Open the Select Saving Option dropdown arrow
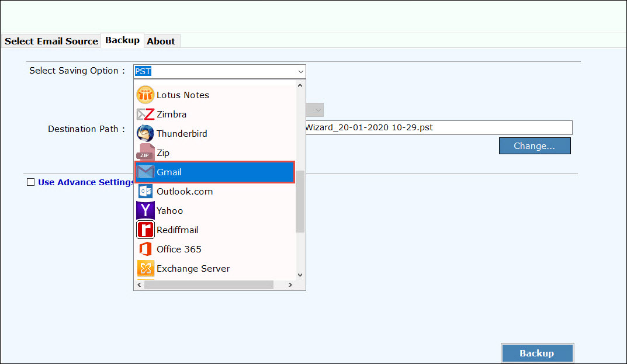Viewport: 627px width, 364px height. pyautogui.click(x=301, y=72)
